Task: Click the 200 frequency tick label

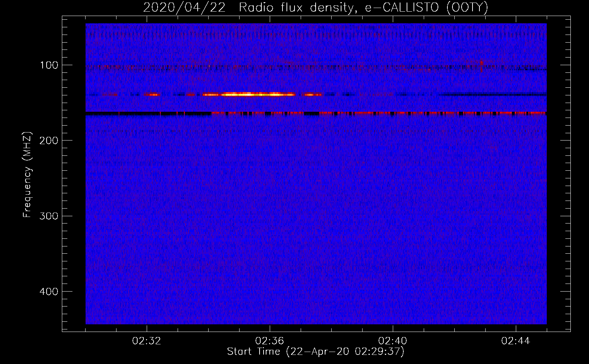Action: [48, 141]
